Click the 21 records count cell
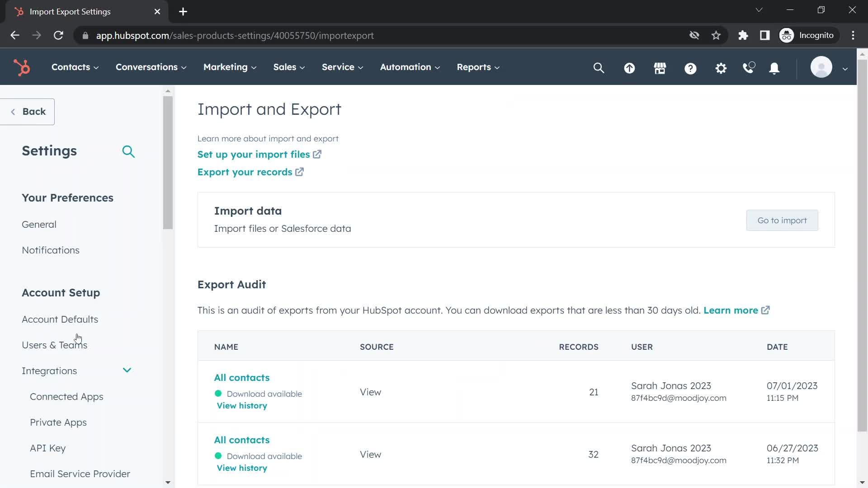Image resolution: width=868 pixels, height=488 pixels. coord(594,392)
